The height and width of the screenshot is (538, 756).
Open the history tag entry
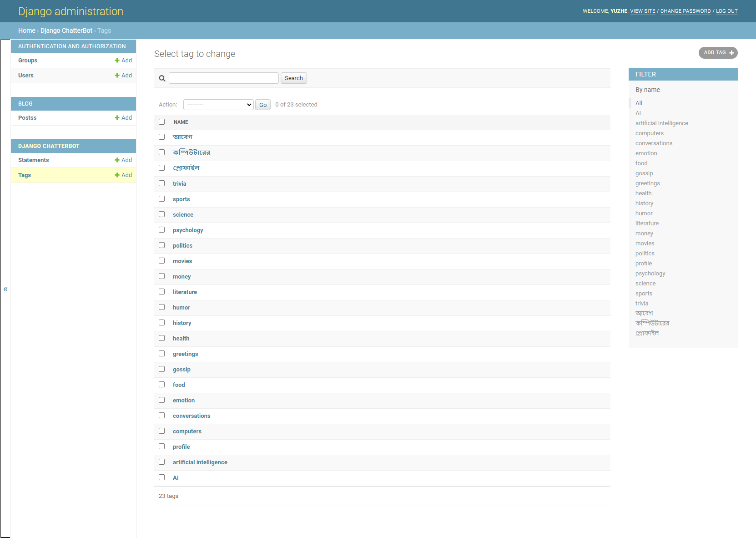point(182,323)
